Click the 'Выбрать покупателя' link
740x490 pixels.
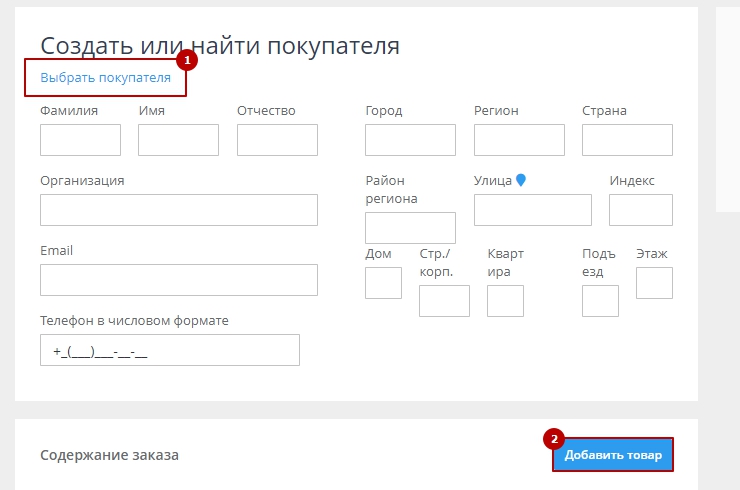tap(105, 77)
